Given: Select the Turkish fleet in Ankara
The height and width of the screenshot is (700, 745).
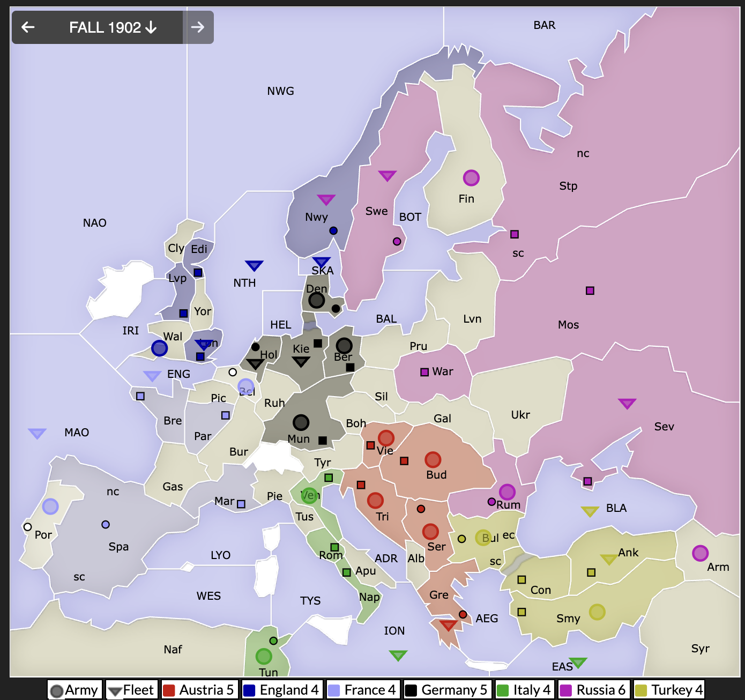Looking at the screenshot, I should [x=608, y=559].
